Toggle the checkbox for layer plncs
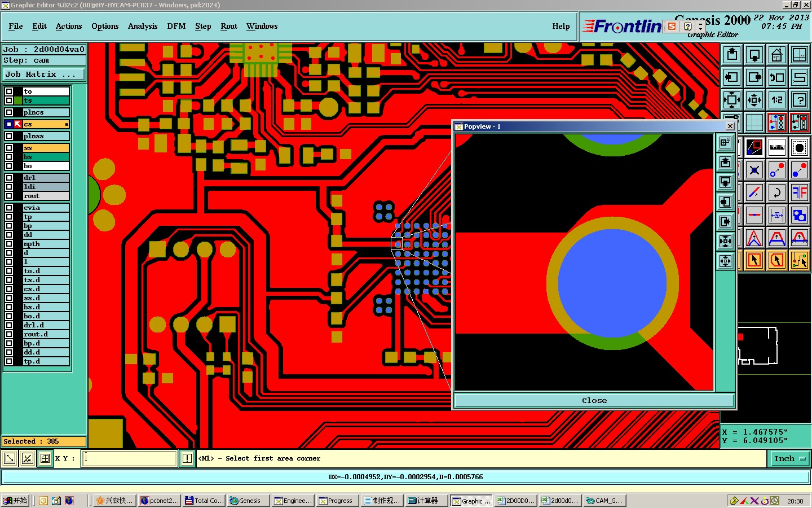The width and height of the screenshot is (812, 508). coord(9,112)
